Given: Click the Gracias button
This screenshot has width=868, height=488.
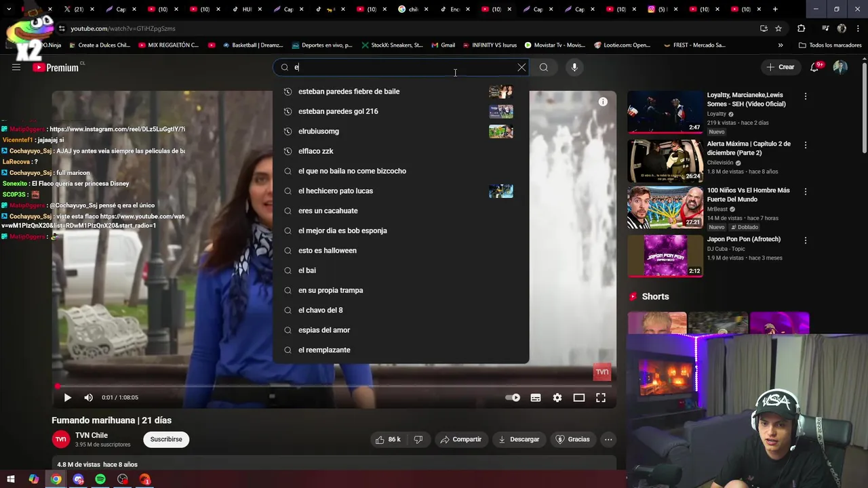Looking at the screenshot, I should [x=572, y=439].
